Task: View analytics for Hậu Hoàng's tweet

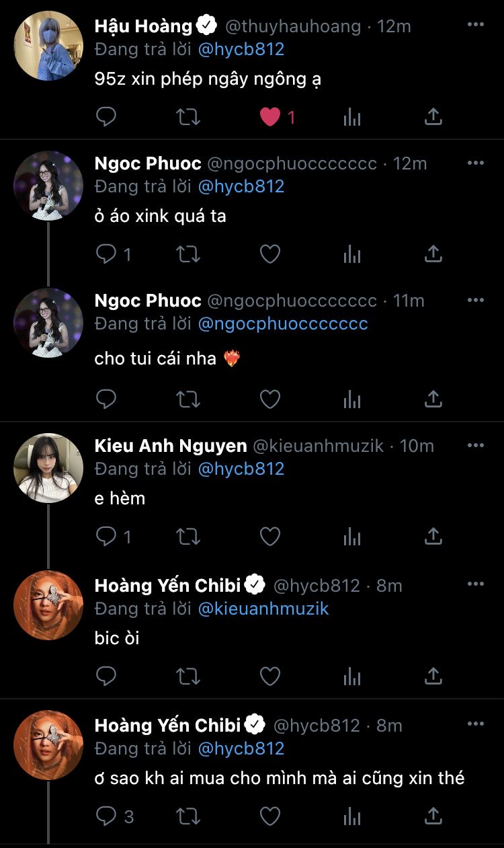Action: [x=351, y=117]
